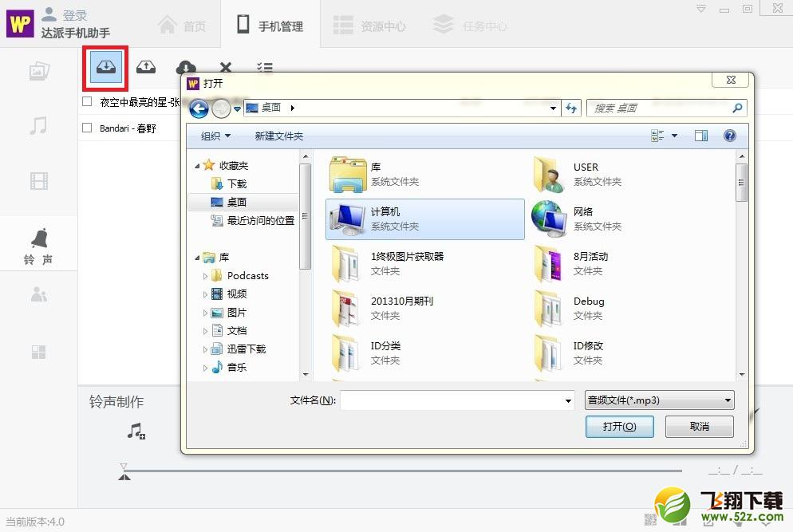
Task: Open the 音频文件(*.mp3) file type dropdown
Action: (x=660, y=400)
